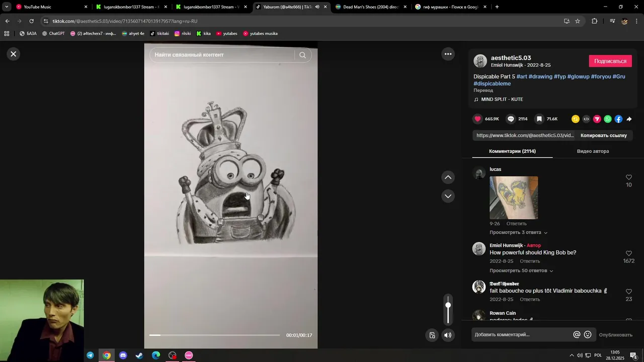The height and width of the screenshot is (362, 644).
Task: Show hidden system tray icons
Action: (x=571, y=355)
